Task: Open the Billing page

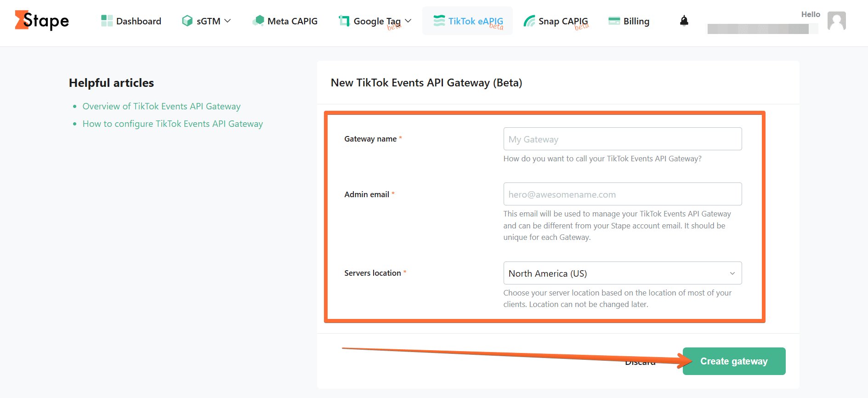Action: [629, 21]
